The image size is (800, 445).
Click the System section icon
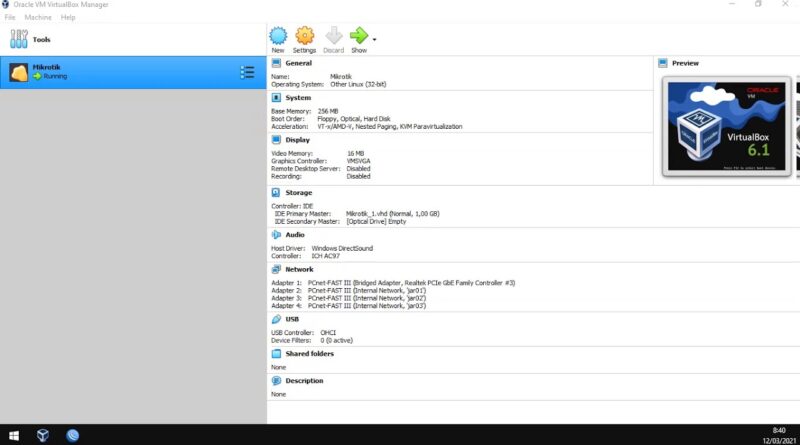(276, 97)
